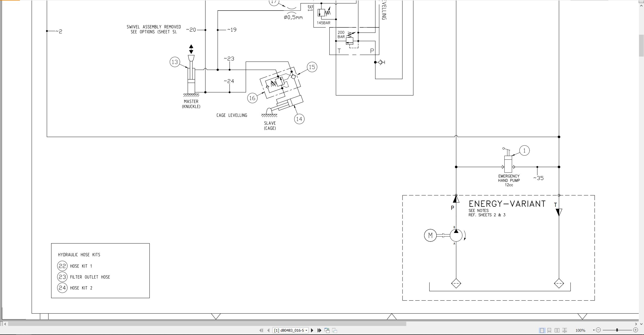Click the zoom in plus button

[x=636, y=330]
